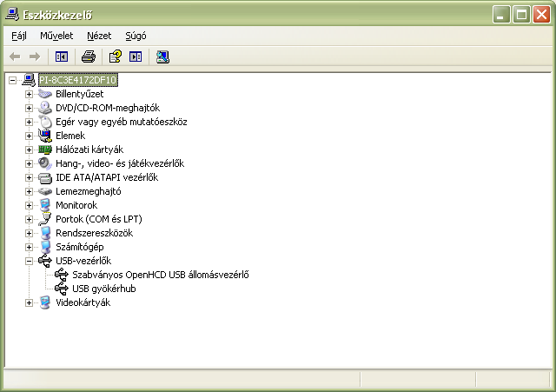Expand the Egér vagy egyéb mutatóeszköz category
This screenshot has height=392, width=556.
click(29, 122)
